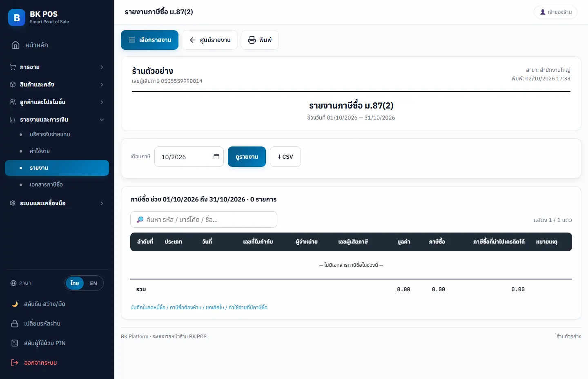Image resolution: width=588 pixels, height=379 pixels.
Task: Click the BK POS logo icon
Action: click(17, 18)
